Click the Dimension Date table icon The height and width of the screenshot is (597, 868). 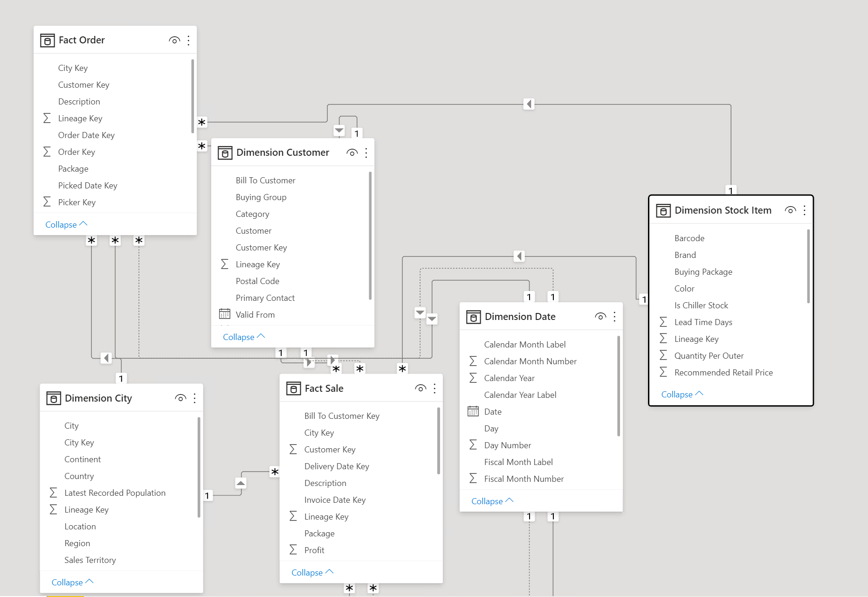(473, 317)
